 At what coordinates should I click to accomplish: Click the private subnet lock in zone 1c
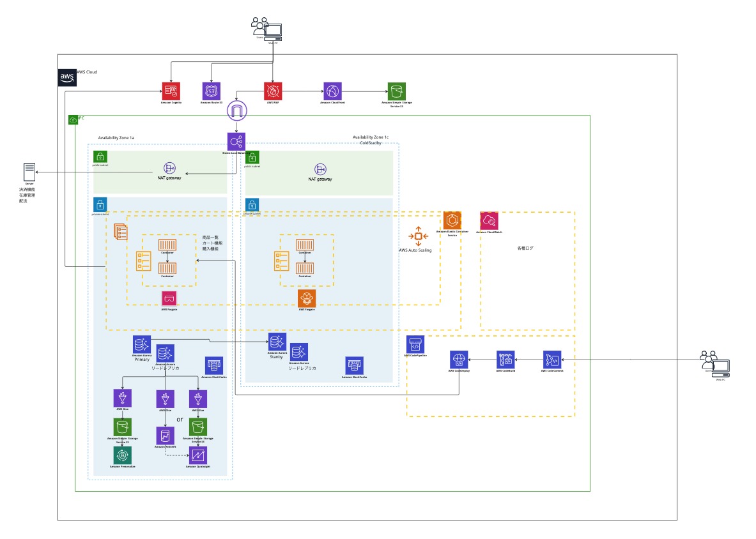click(252, 205)
